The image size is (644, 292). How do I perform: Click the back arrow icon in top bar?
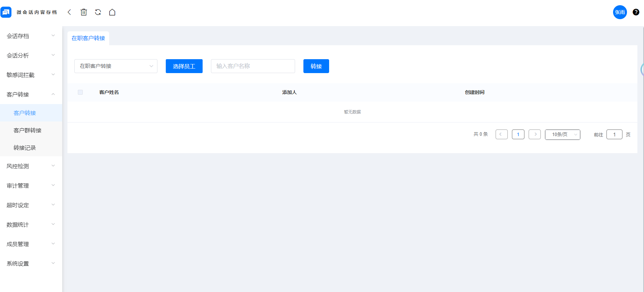click(x=69, y=12)
